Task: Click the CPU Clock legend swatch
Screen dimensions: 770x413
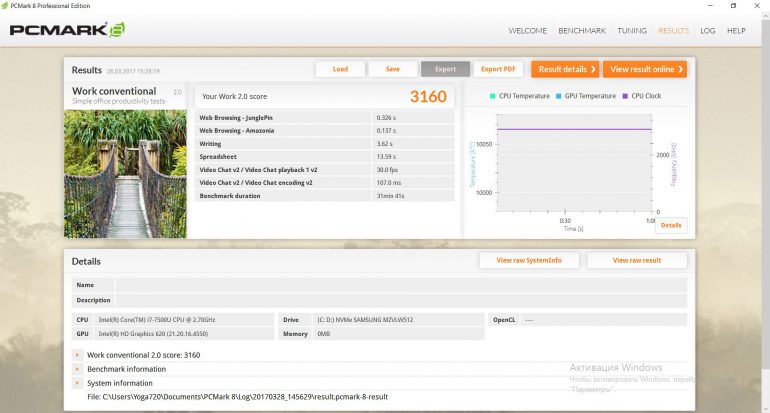Action: click(625, 96)
